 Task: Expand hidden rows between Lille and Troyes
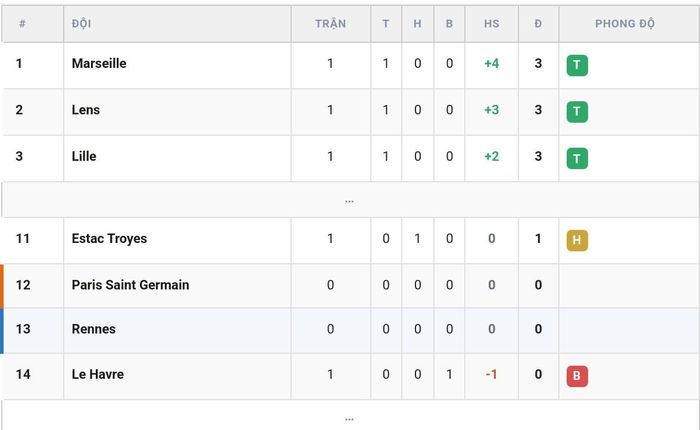click(350, 200)
